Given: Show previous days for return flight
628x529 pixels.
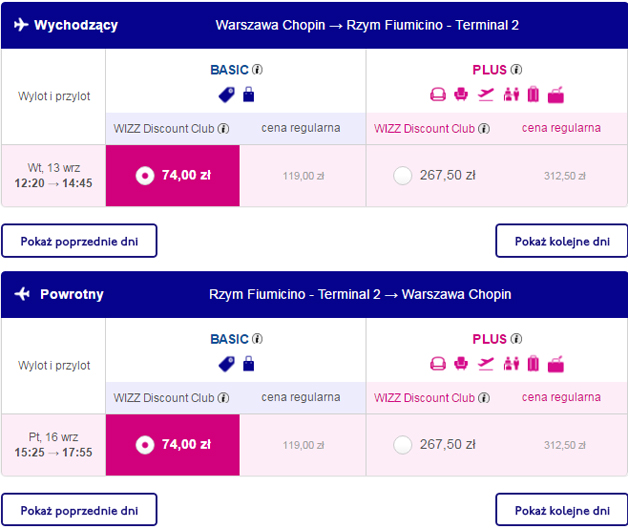Looking at the screenshot, I should (79, 509).
